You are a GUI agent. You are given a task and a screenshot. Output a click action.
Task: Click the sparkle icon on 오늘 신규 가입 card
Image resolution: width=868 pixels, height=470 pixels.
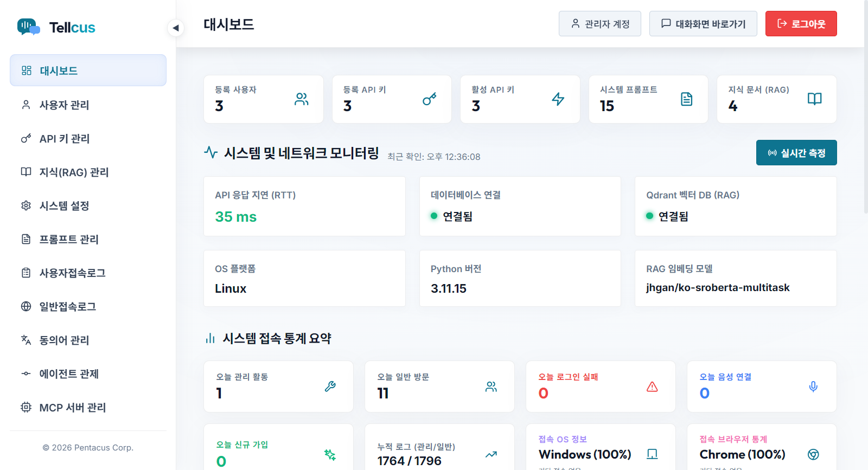(330, 454)
